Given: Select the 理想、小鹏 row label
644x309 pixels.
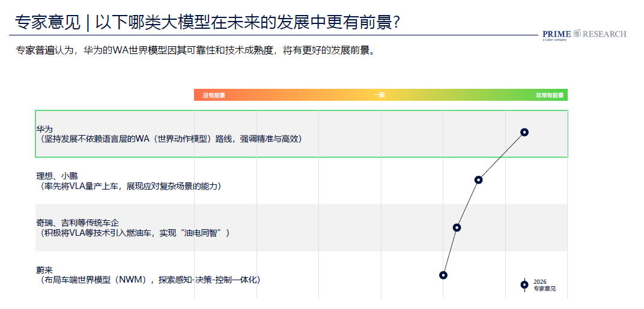Looking at the screenshot, I should 56,176.
